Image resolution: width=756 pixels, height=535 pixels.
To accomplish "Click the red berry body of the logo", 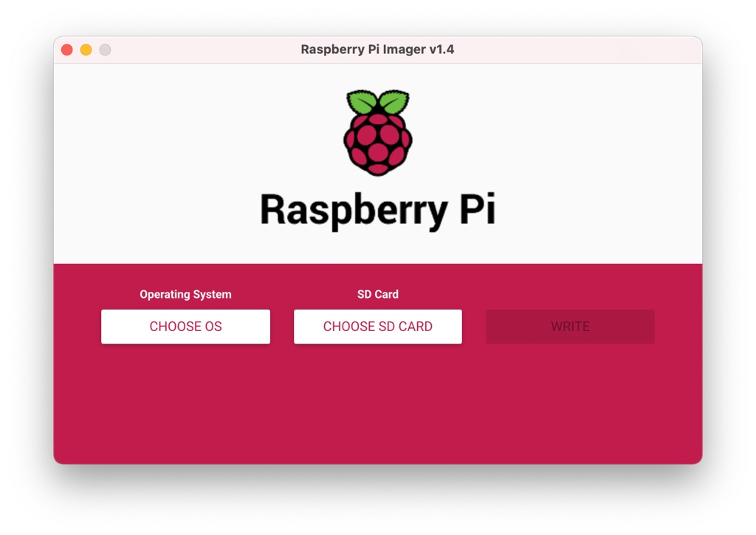I will 377,145.
